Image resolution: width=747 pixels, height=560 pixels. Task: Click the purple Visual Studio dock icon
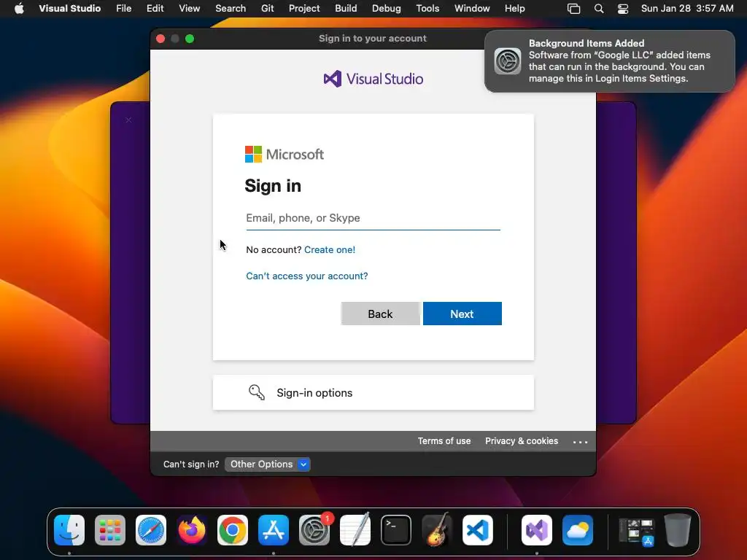pos(537,530)
